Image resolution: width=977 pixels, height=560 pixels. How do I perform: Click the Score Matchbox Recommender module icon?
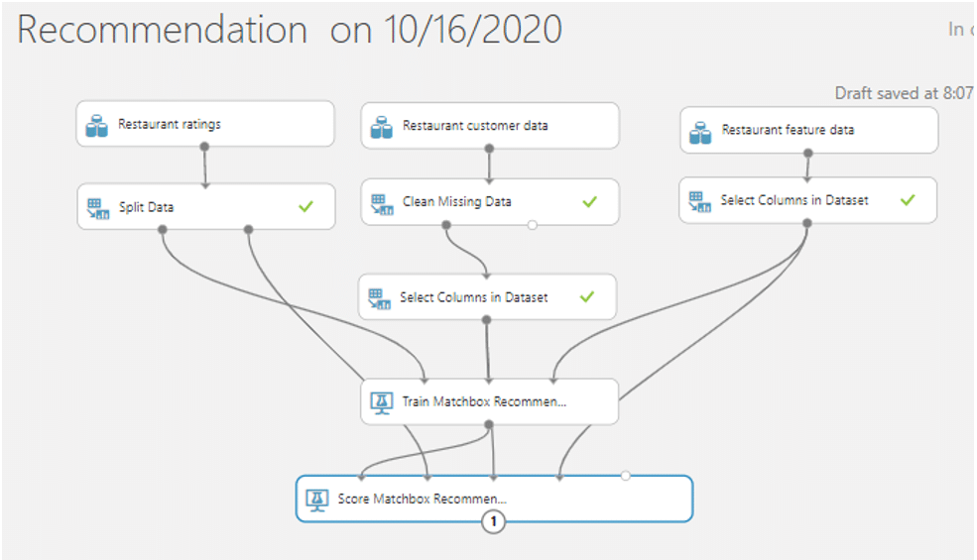pos(317,499)
